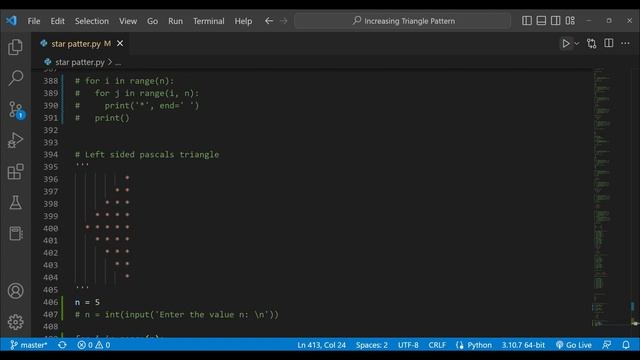640x360 pixels.
Task: Toggle the bottom panel layout button
Action: point(541,20)
